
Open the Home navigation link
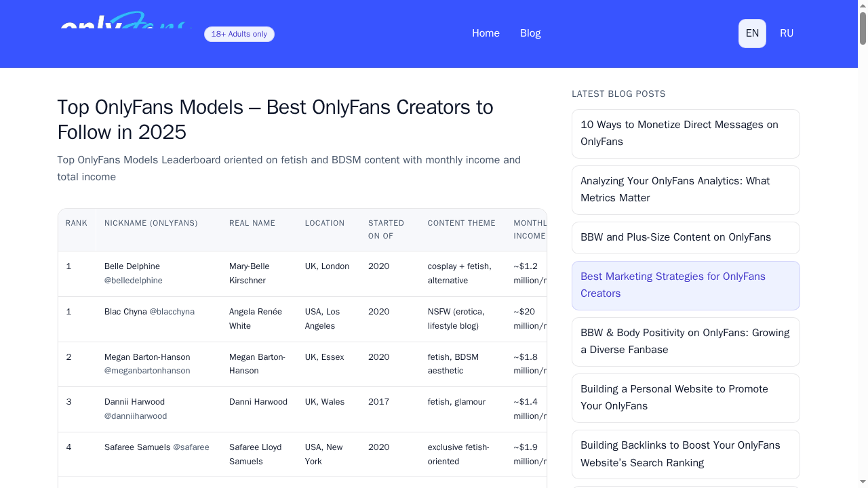point(486,33)
